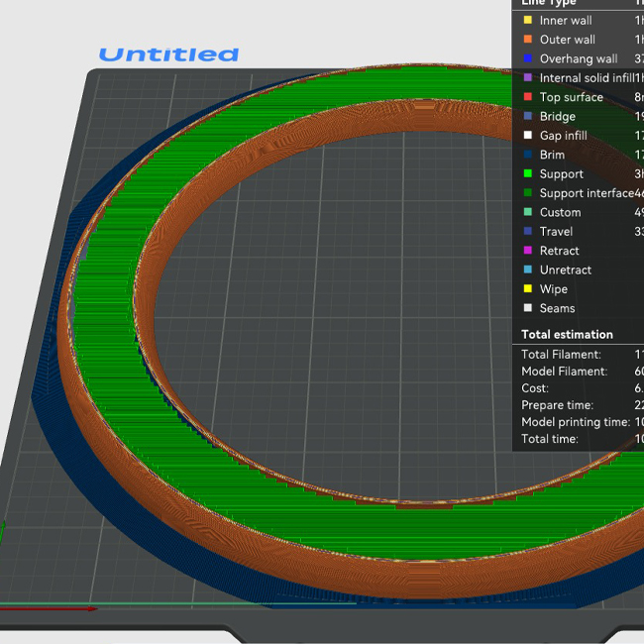
Task: Click the Bridge legend color swatch
Action: (x=527, y=117)
